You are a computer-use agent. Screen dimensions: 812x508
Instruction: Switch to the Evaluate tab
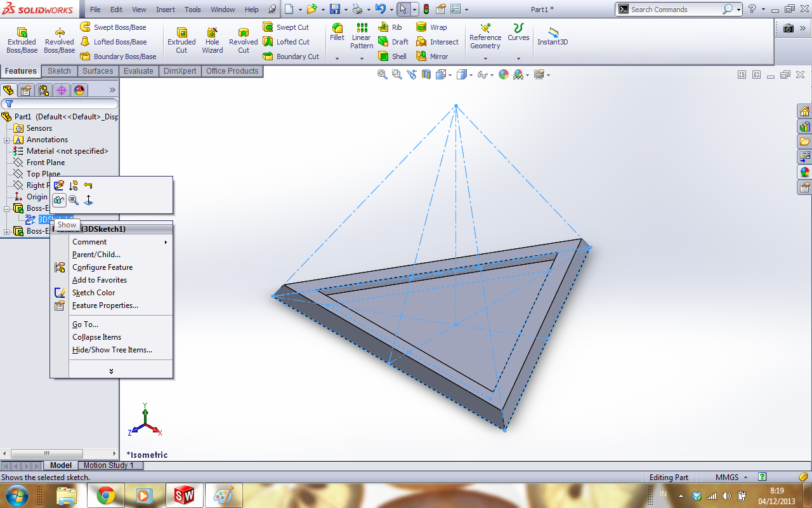138,71
